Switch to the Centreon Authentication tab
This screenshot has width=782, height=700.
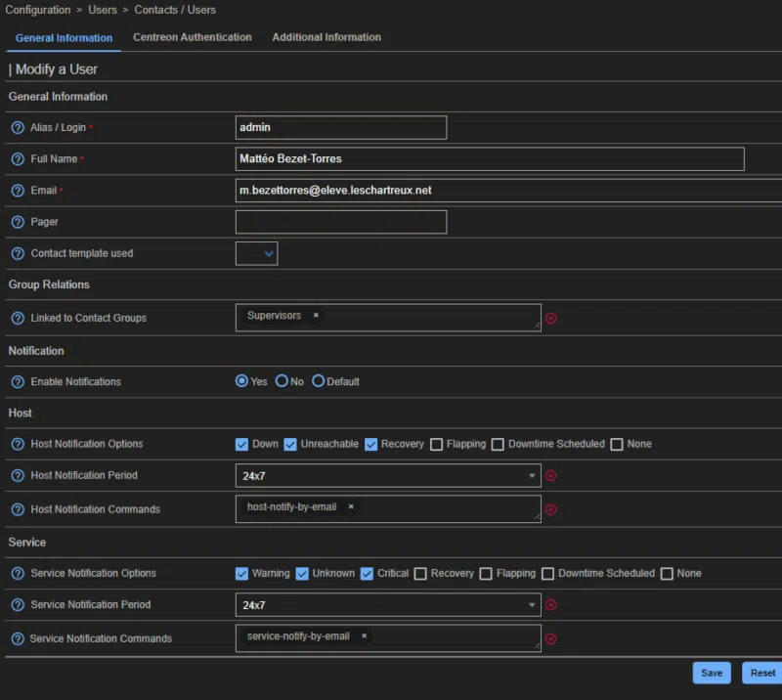193,37
